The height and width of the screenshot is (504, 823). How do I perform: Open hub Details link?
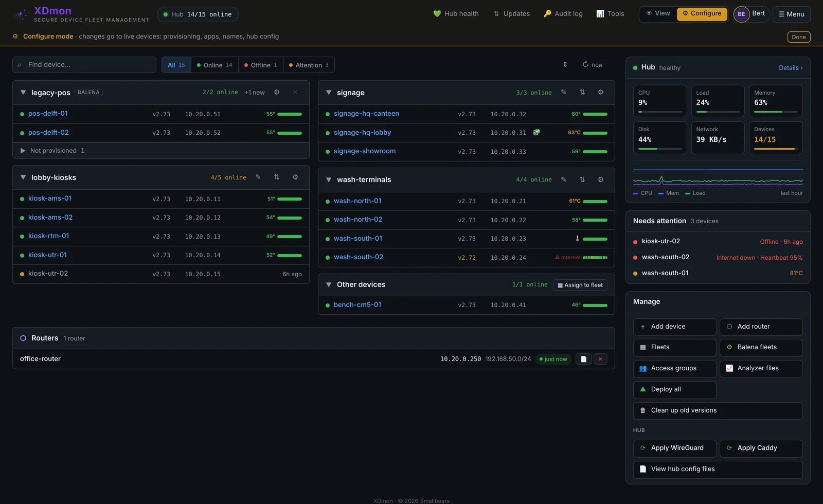[791, 68]
